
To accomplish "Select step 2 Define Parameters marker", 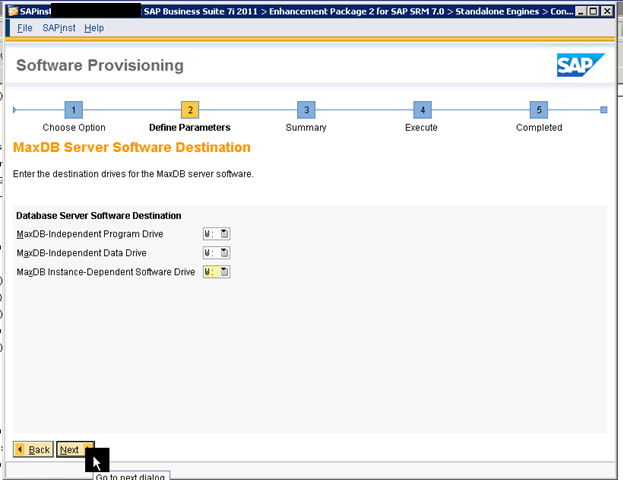I will point(190,110).
